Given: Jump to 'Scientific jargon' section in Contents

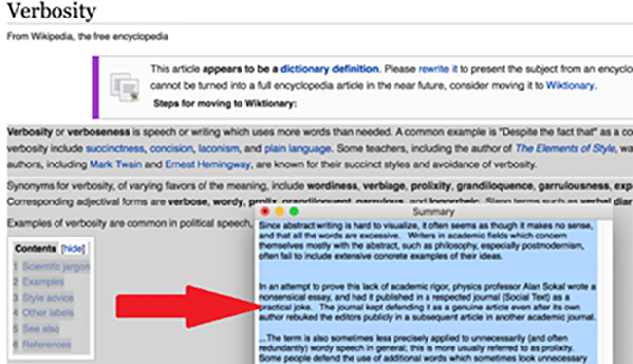Looking at the screenshot, I should 56,267.
